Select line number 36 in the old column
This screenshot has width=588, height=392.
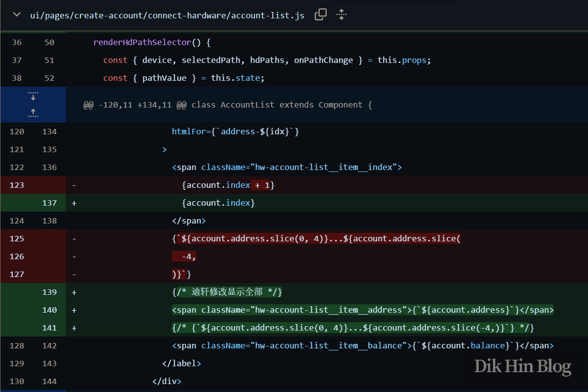(x=17, y=42)
